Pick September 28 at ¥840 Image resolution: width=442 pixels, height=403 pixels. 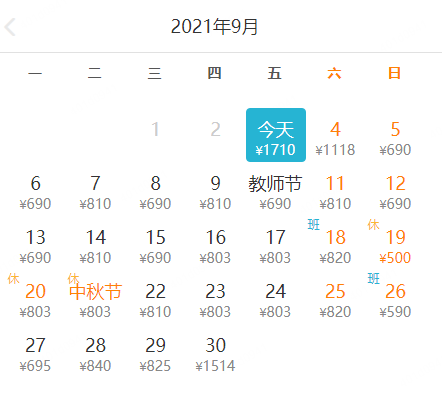pyautogui.click(x=95, y=354)
